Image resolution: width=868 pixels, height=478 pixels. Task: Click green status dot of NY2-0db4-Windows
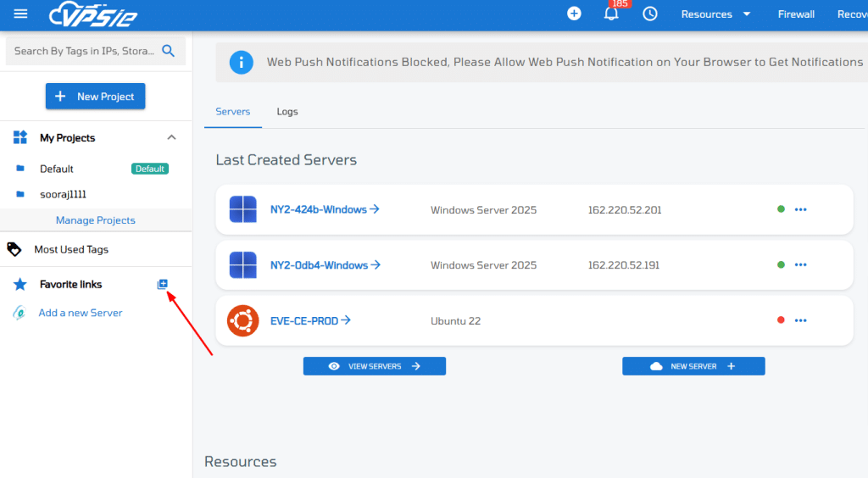click(781, 264)
